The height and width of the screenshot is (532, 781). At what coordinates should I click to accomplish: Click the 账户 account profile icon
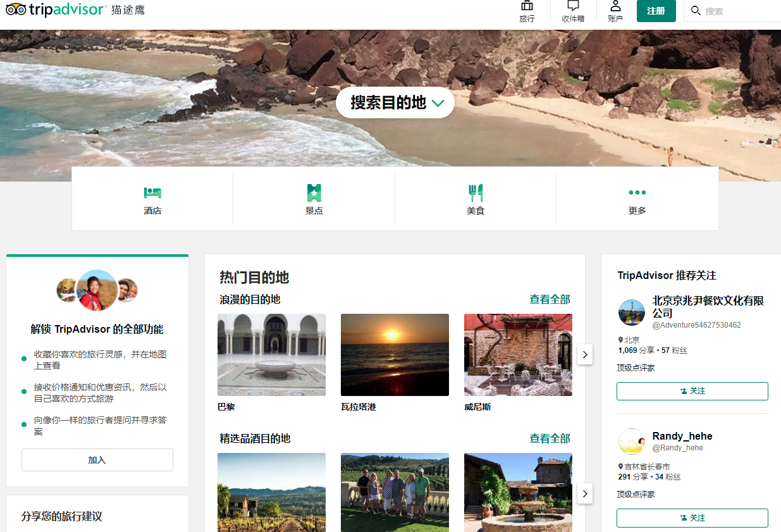[x=615, y=7]
